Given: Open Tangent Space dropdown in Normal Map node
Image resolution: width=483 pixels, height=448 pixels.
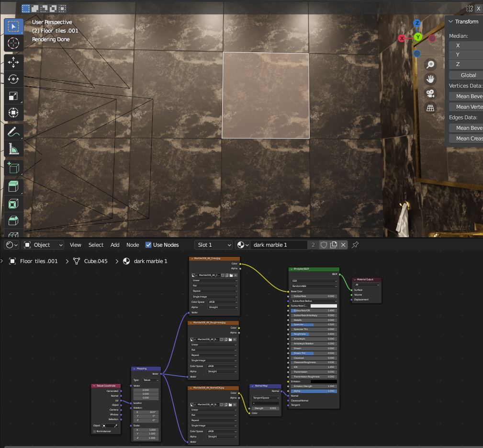Looking at the screenshot, I should point(266,398).
